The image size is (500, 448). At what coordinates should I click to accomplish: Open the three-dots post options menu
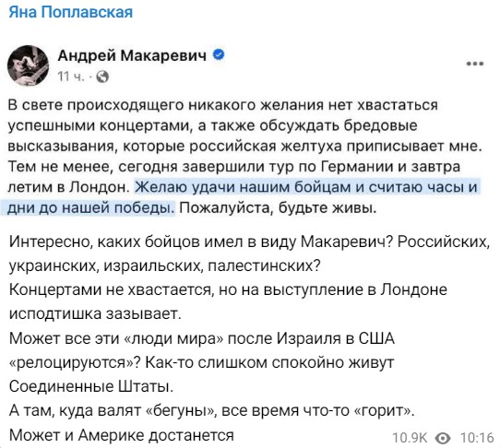[475, 64]
